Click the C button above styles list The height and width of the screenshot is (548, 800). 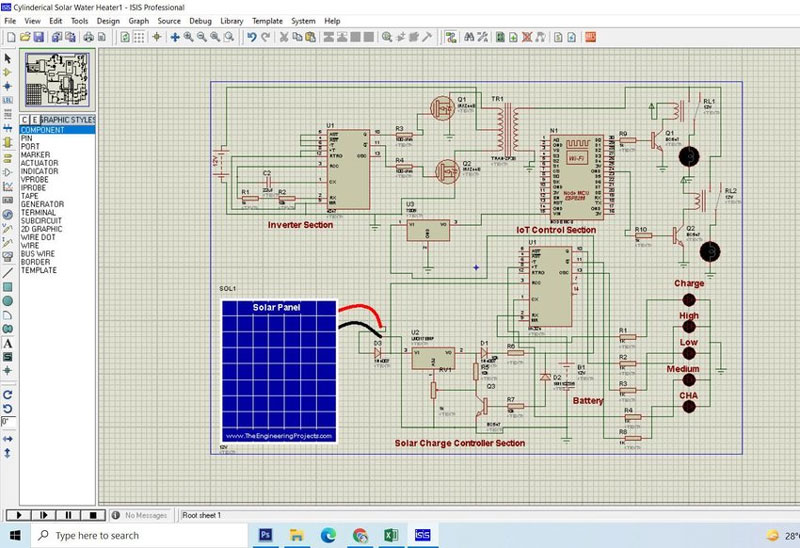pyautogui.click(x=24, y=119)
